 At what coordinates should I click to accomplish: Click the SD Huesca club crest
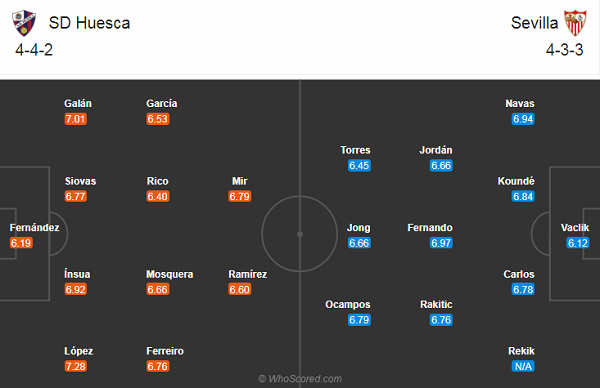24,23
